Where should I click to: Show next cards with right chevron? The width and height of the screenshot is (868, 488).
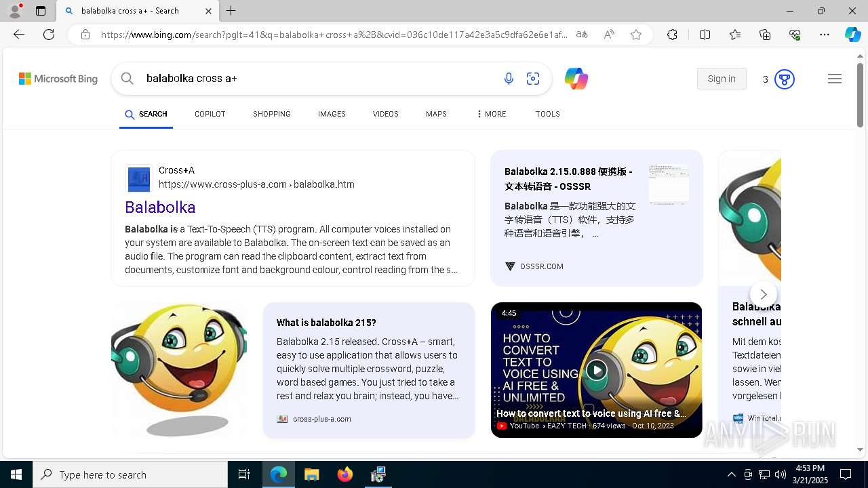(764, 294)
